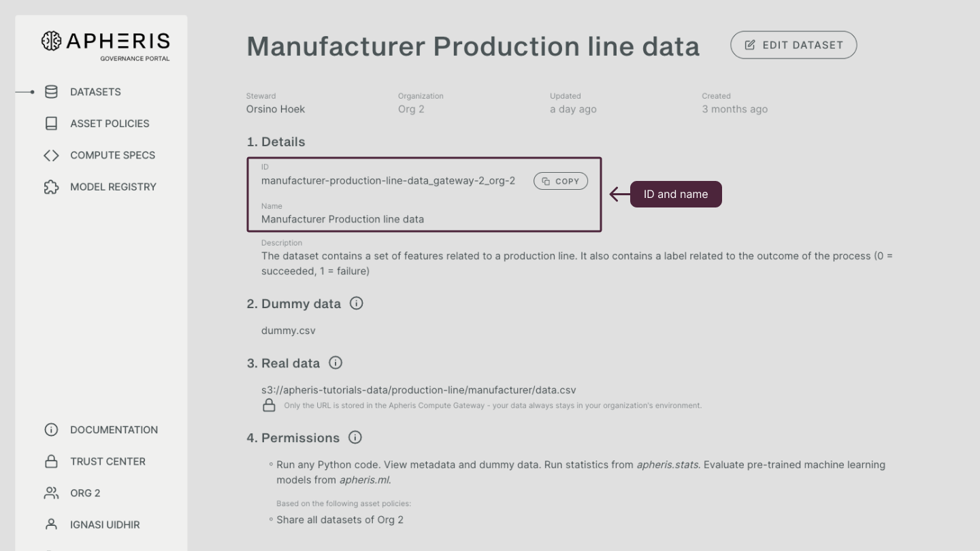This screenshot has width=980, height=551.
Task: Click the ID and name annotation badge
Action: [676, 194]
